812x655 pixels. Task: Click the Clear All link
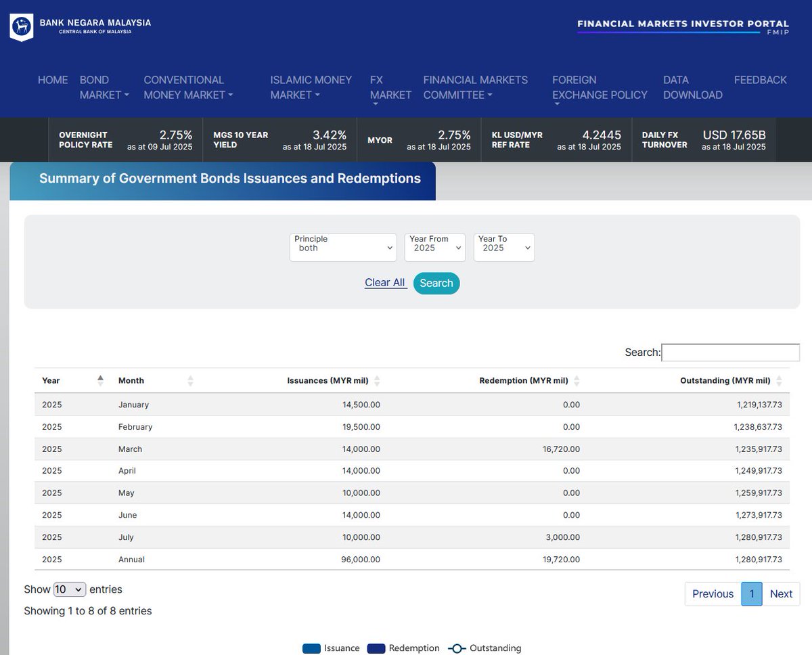385,283
